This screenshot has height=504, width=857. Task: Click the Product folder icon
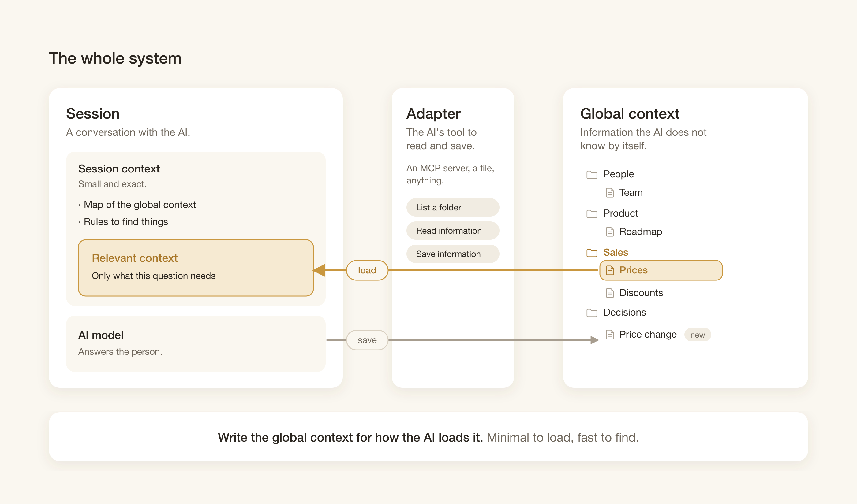592,214
